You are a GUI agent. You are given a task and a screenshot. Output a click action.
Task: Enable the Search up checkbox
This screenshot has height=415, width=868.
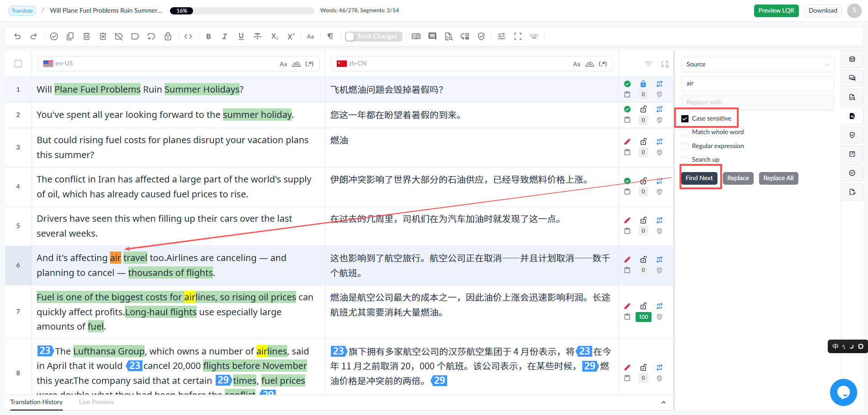tap(685, 160)
